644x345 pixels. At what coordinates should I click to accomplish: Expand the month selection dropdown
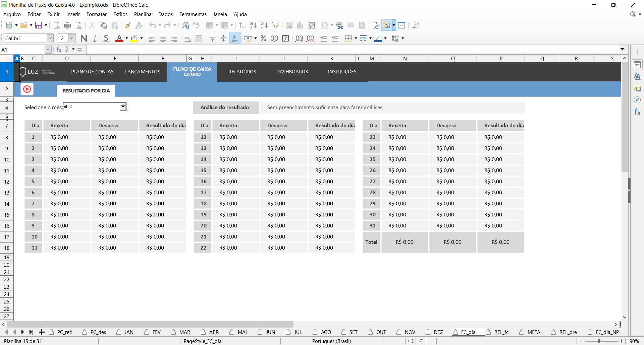tap(123, 107)
